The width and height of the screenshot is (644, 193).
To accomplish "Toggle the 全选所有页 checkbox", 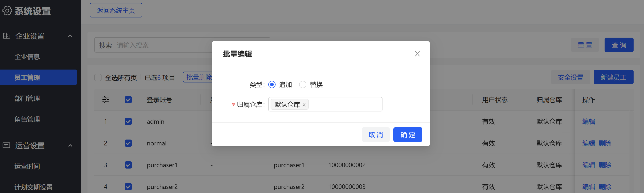I will pyautogui.click(x=98, y=77).
